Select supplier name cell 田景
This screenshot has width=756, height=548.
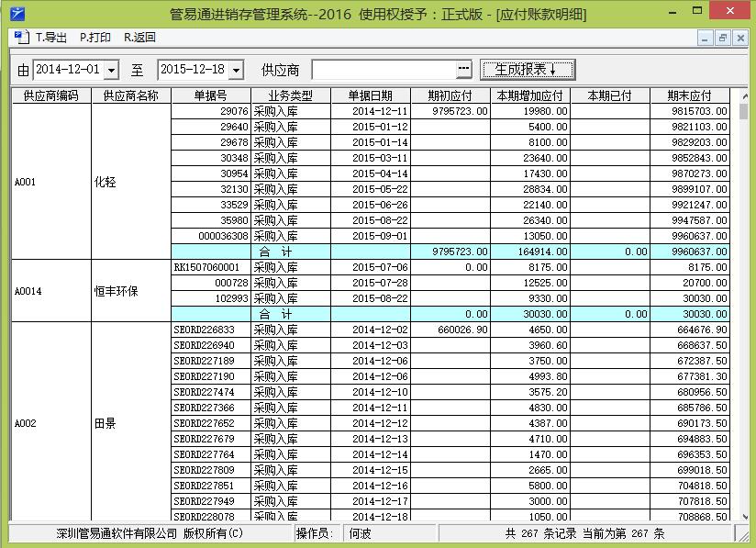click(131, 423)
